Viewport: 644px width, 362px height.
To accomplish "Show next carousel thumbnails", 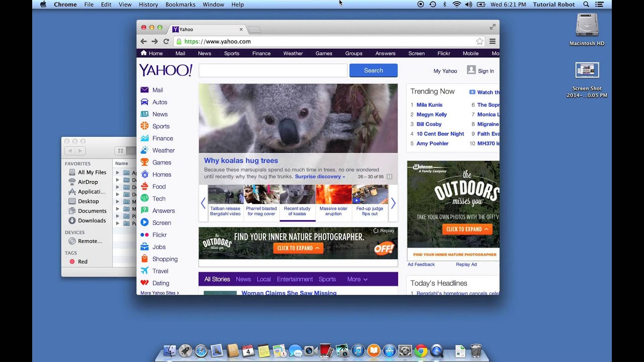I will (x=393, y=203).
